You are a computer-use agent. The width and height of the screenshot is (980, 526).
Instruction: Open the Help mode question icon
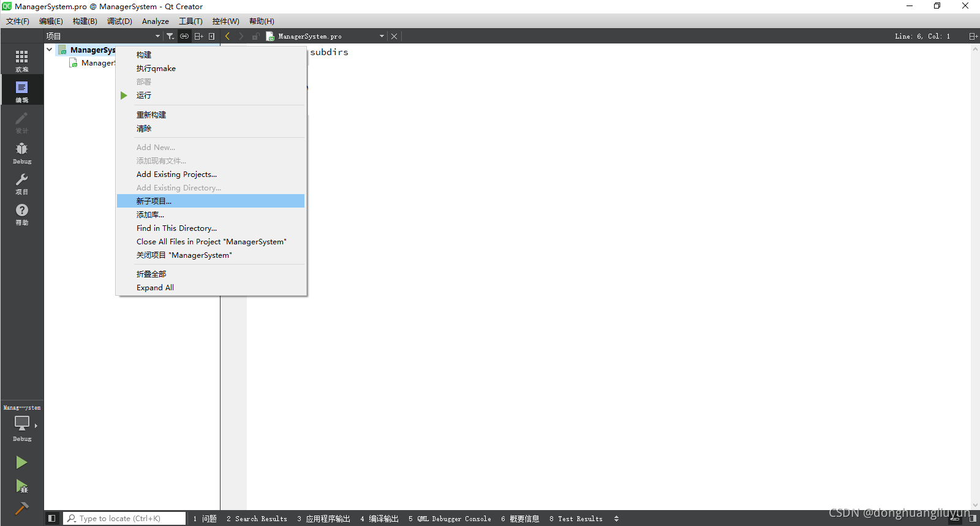22,213
